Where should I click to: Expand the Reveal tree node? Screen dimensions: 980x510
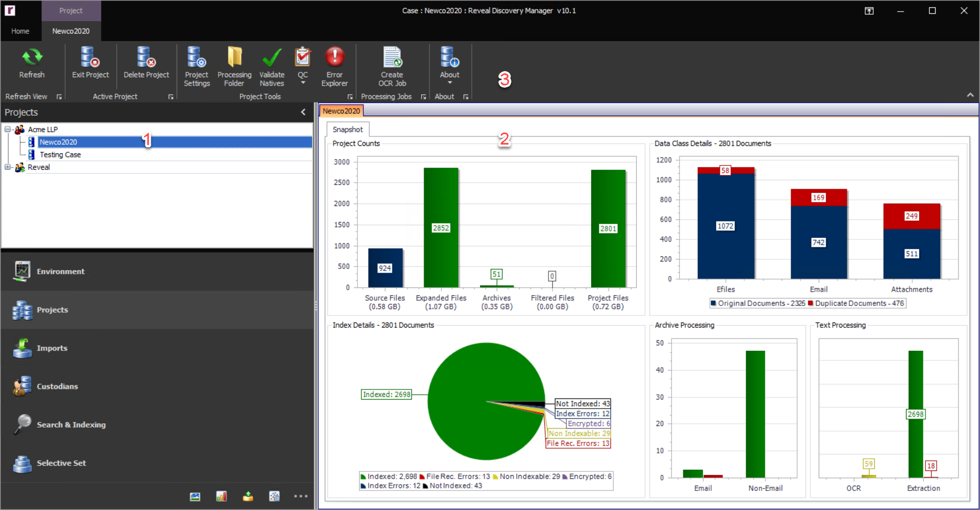click(7, 167)
